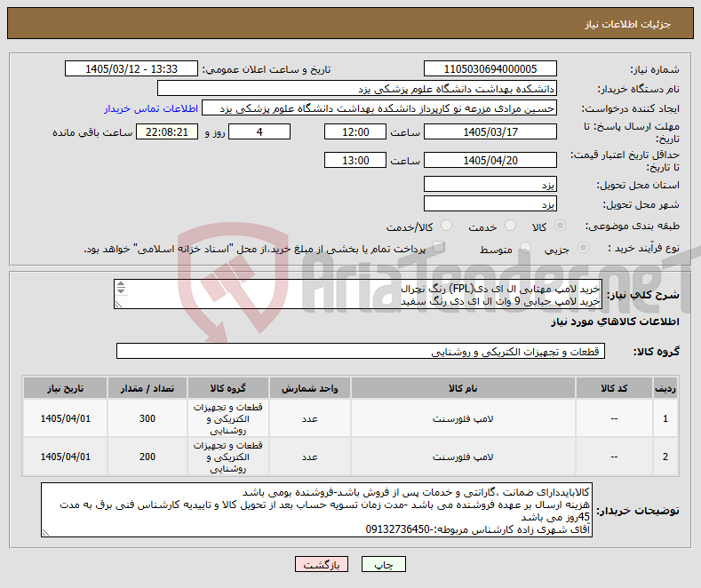Click the buyer organization name field

tap(357, 89)
